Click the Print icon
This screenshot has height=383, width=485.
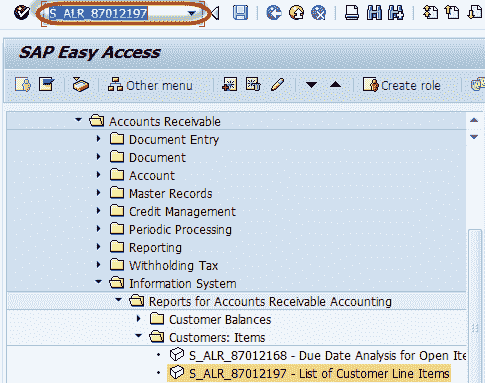coord(352,13)
